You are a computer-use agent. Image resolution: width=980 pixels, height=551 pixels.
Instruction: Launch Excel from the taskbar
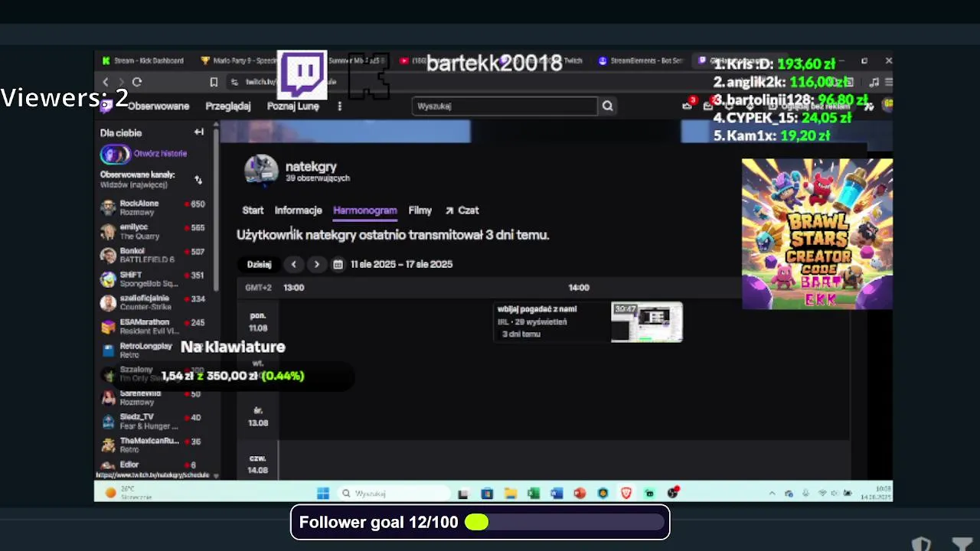tap(534, 494)
